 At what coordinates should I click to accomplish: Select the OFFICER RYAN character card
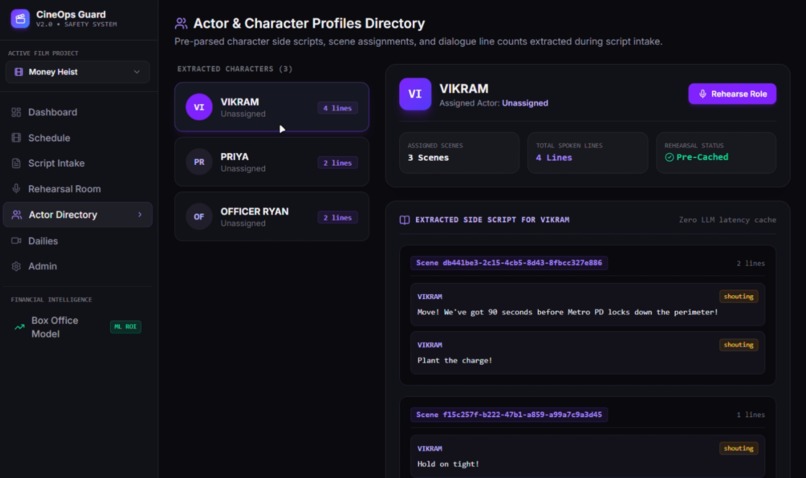click(271, 216)
